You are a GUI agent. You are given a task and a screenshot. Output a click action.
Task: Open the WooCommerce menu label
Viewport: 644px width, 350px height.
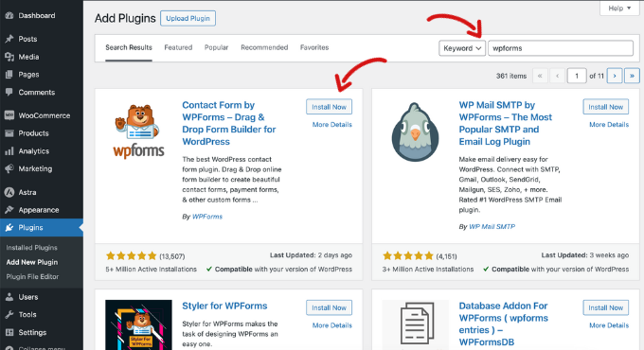point(44,115)
